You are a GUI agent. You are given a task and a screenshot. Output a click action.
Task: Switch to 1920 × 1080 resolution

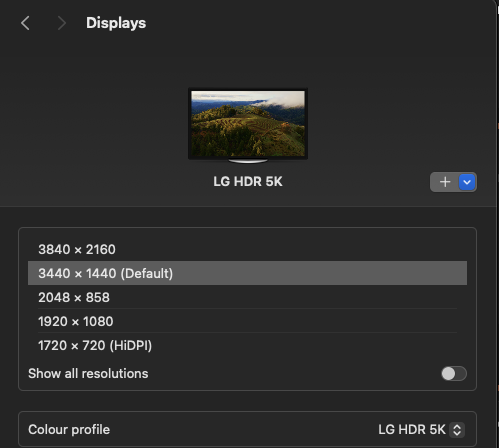coord(247,321)
